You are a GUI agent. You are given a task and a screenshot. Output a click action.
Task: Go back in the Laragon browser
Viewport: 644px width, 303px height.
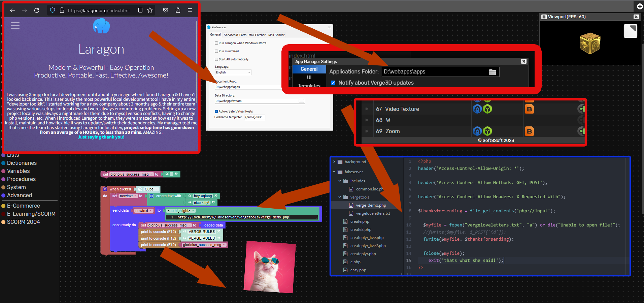coord(12,10)
